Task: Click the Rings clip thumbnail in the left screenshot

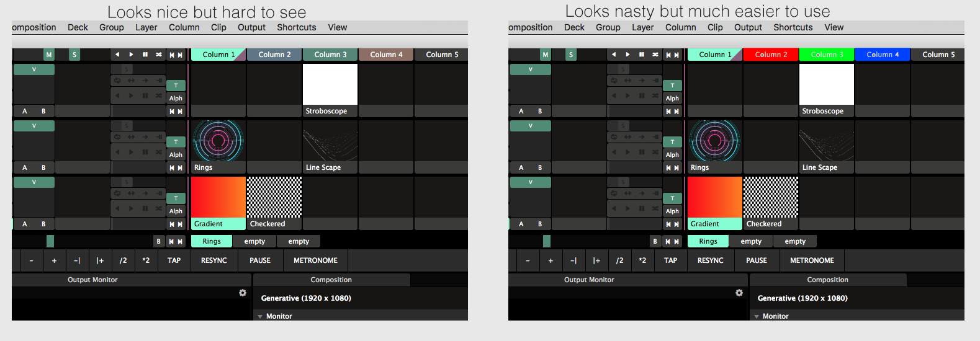Action: click(218, 141)
